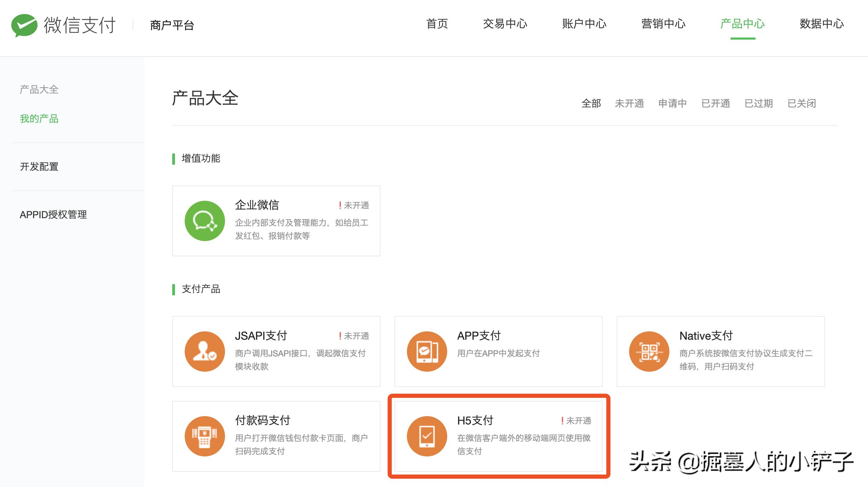Go to 账户中心
This screenshot has width=868, height=487.
click(x=583, y=24)
